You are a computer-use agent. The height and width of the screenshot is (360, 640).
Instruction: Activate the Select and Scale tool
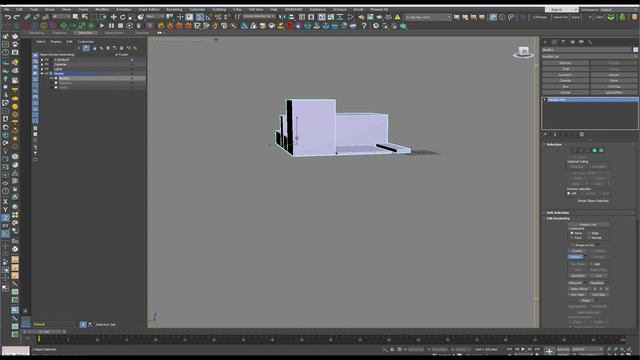click(x=131, y=17)
